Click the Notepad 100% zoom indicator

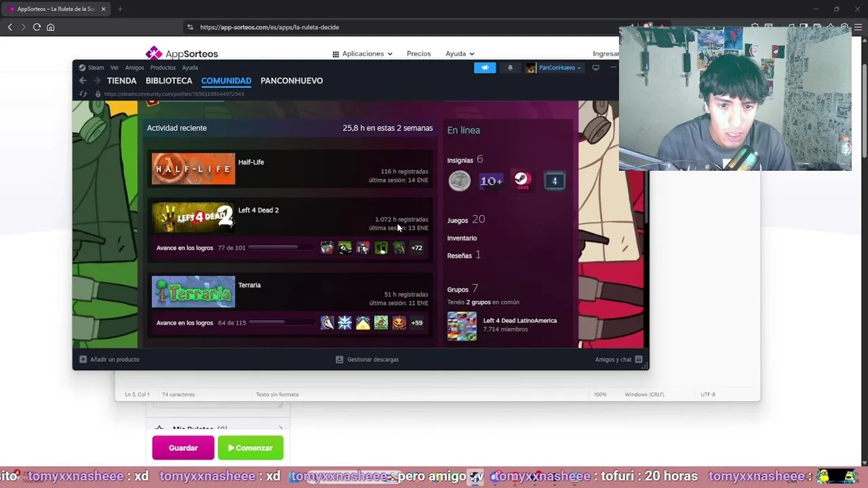click(x=600, y=394)
